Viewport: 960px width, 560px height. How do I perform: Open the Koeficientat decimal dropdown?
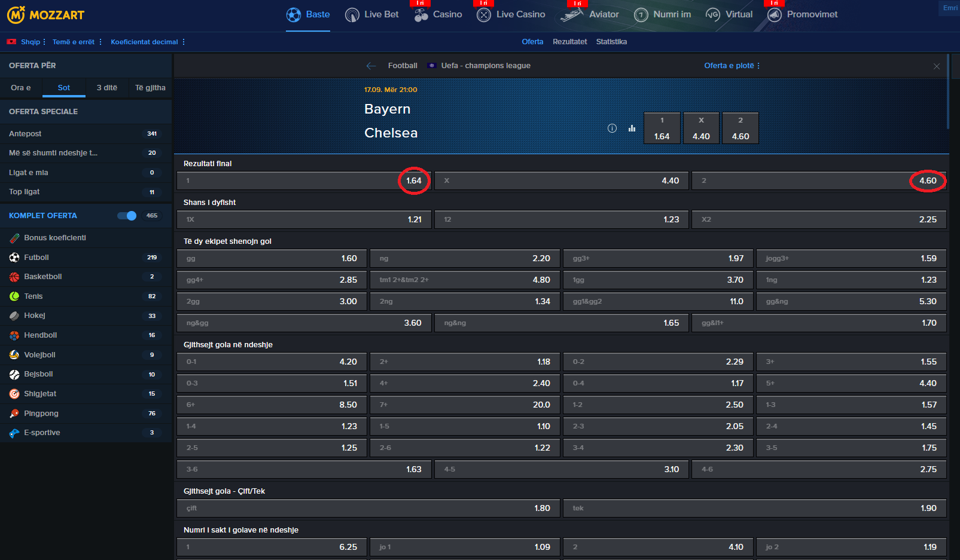[148, 42]
